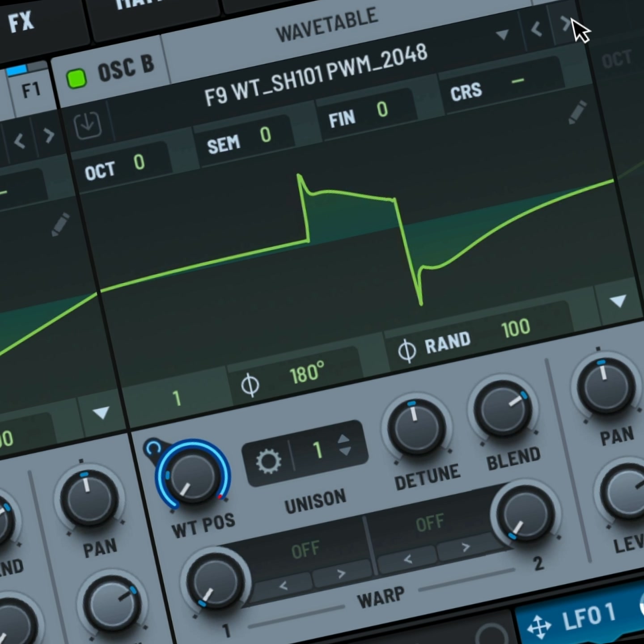This screenshot has width=644, height=644.
Task: Click the phase value 180°
Action: [x=307, y=373]
